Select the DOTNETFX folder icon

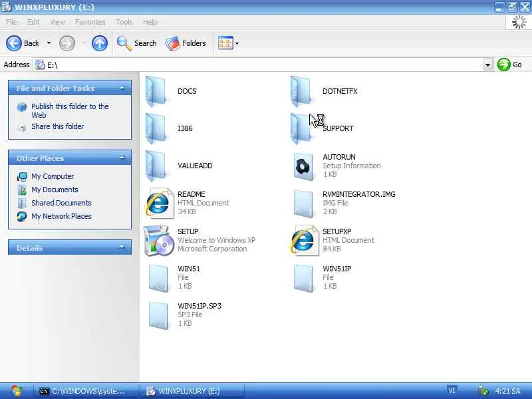click(301, 92)
